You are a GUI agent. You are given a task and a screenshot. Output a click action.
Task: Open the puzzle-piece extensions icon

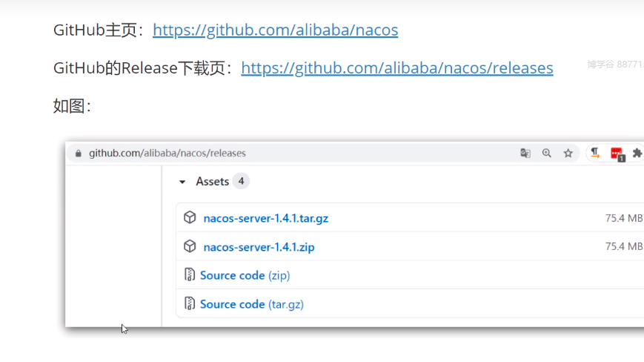click(637, 154)
